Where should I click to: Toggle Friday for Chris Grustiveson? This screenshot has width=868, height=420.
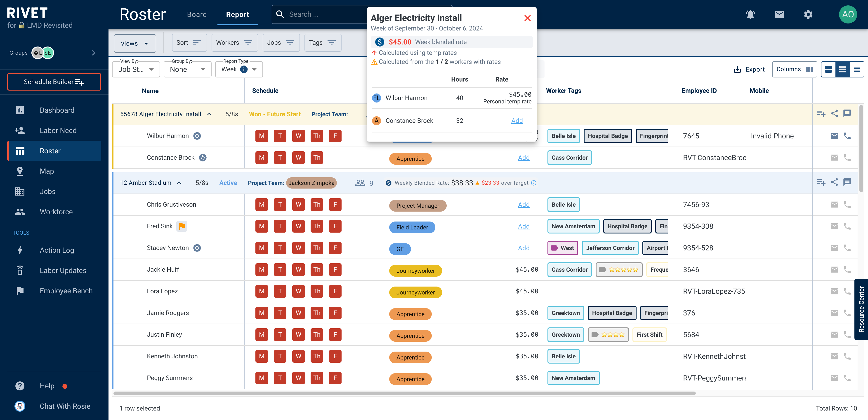(335, 205)
